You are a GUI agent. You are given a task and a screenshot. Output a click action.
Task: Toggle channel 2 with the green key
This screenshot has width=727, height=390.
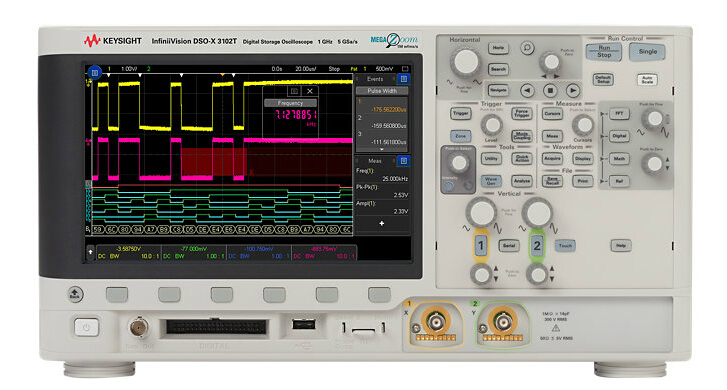537,245
